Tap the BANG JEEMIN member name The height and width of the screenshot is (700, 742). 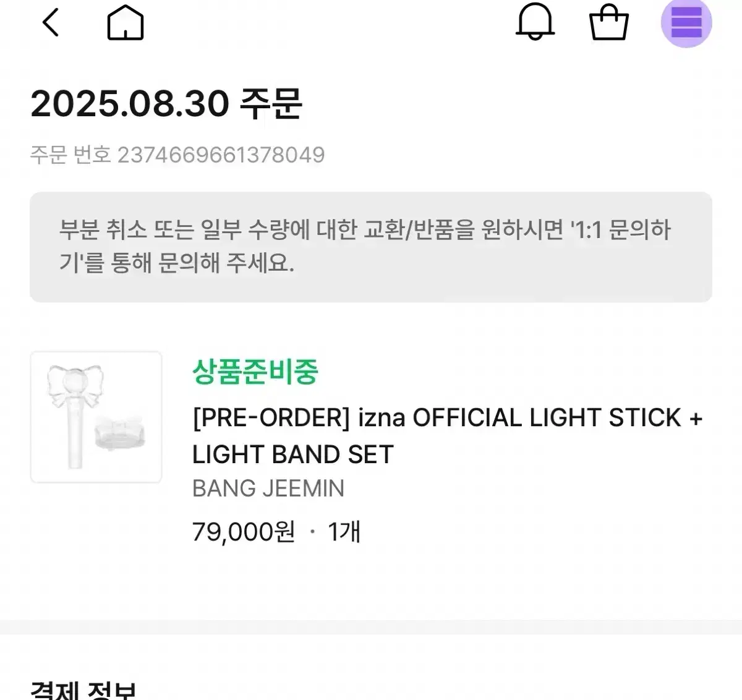coord(267,489)
